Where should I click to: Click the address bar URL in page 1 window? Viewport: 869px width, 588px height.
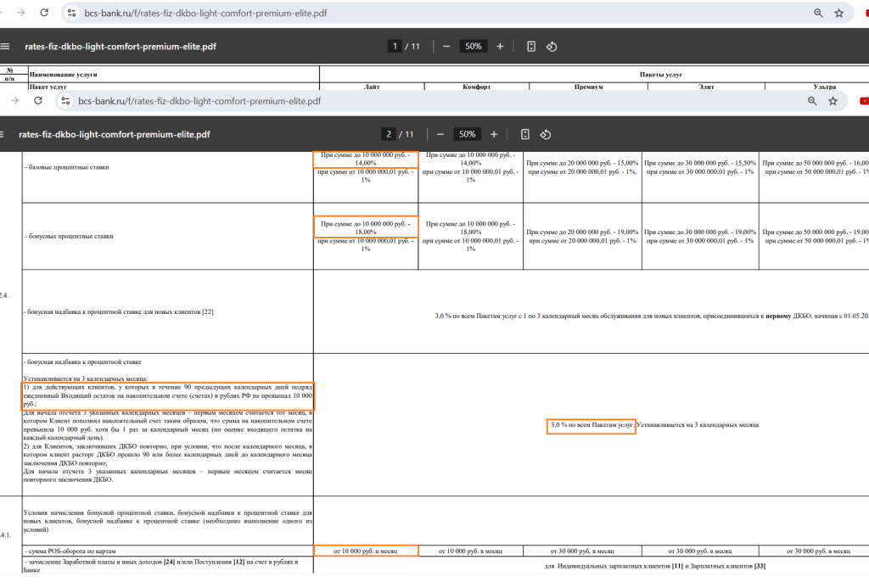[205, 13]
